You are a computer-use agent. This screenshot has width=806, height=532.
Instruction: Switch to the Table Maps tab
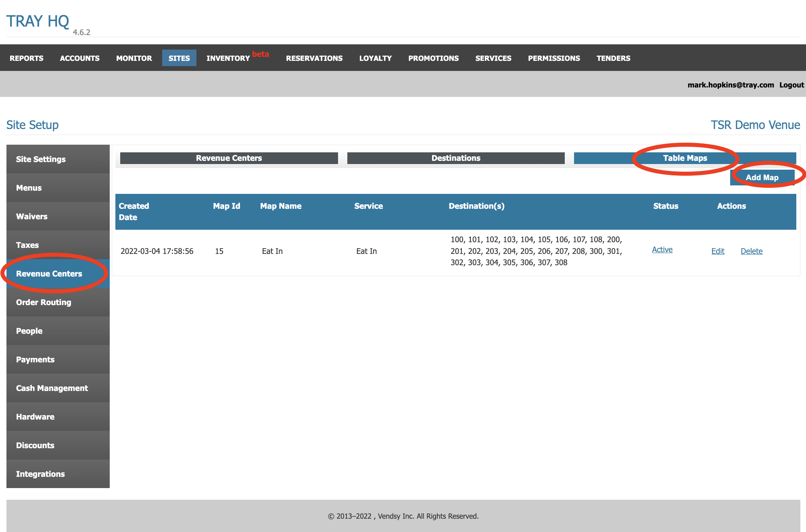685,158
